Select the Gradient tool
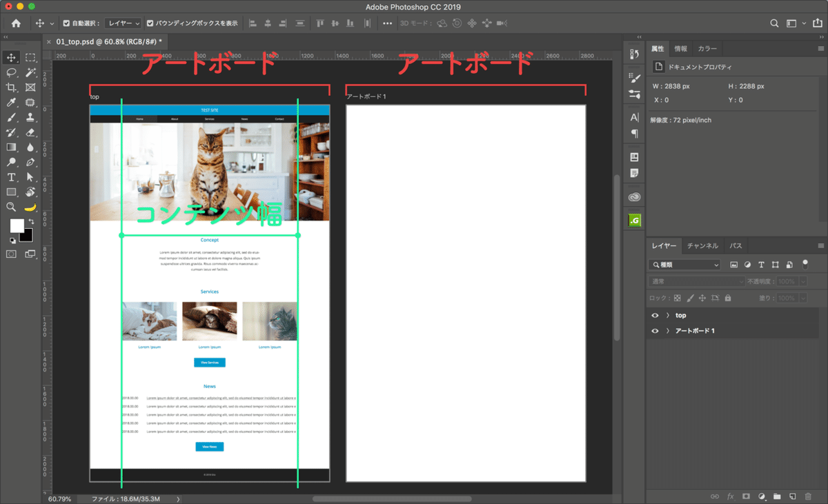Viewport: 828px width, 504px height. (x=12, y=147)
